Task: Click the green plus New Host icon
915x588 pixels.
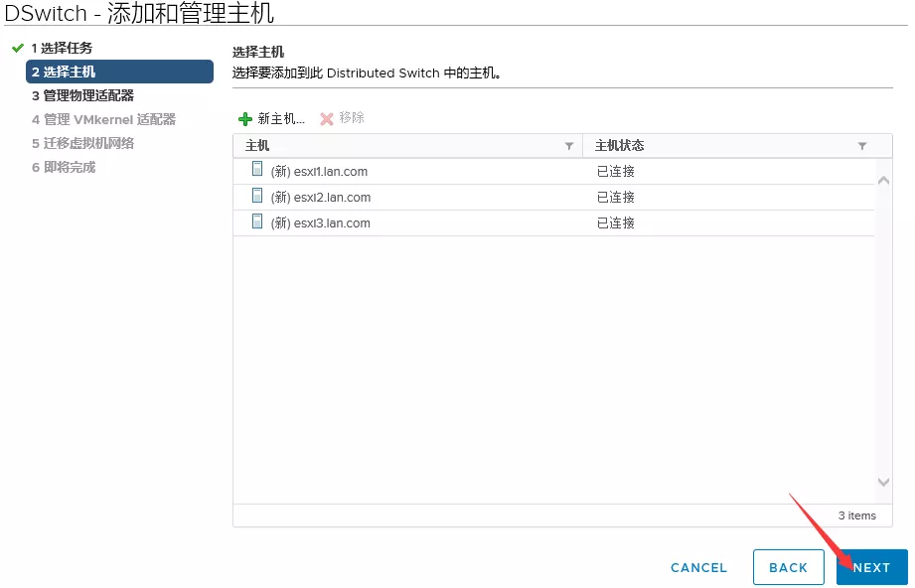Action: pos(245,119)
